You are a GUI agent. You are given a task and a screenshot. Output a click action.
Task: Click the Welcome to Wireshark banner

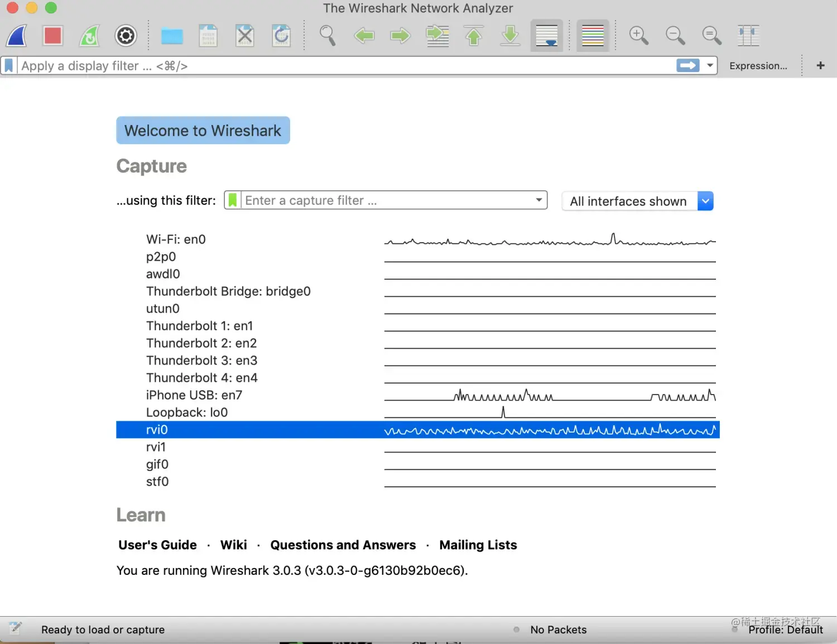click(203, 131)
